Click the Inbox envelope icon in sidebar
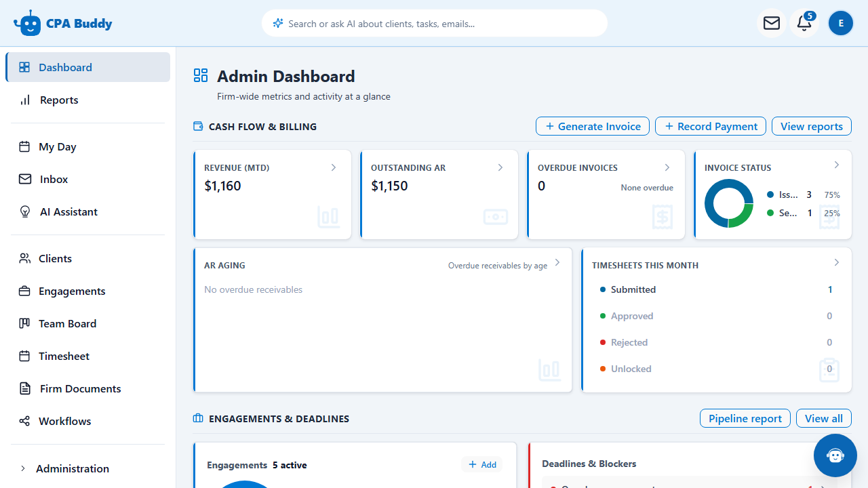This screenshot has height=488, width=868. coord(25,179)
